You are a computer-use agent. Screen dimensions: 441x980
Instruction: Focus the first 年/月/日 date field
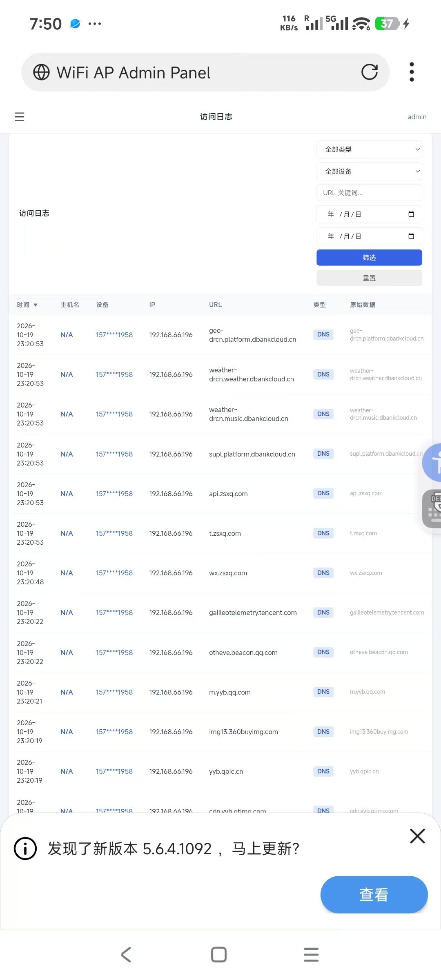point(369,214)
